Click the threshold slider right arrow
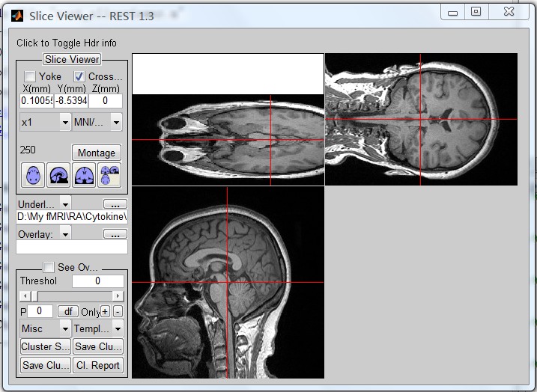Screen dimensions: 537x392 (x=118, y=296)
